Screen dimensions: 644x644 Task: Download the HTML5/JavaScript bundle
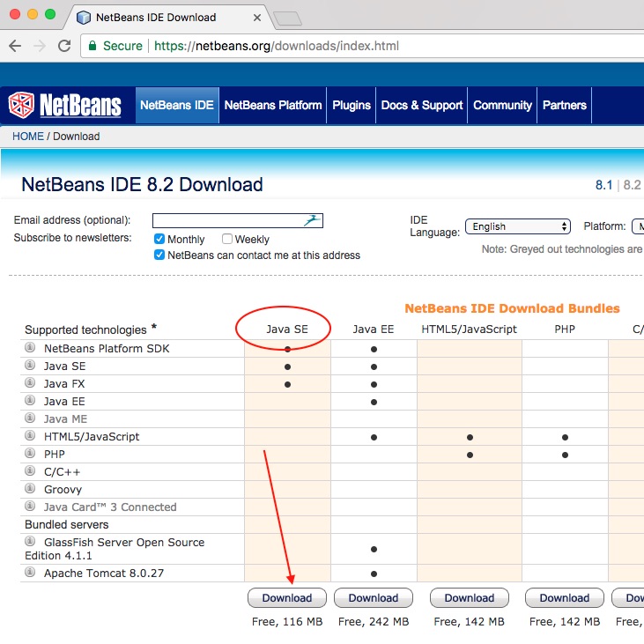[x=470, y=598]
